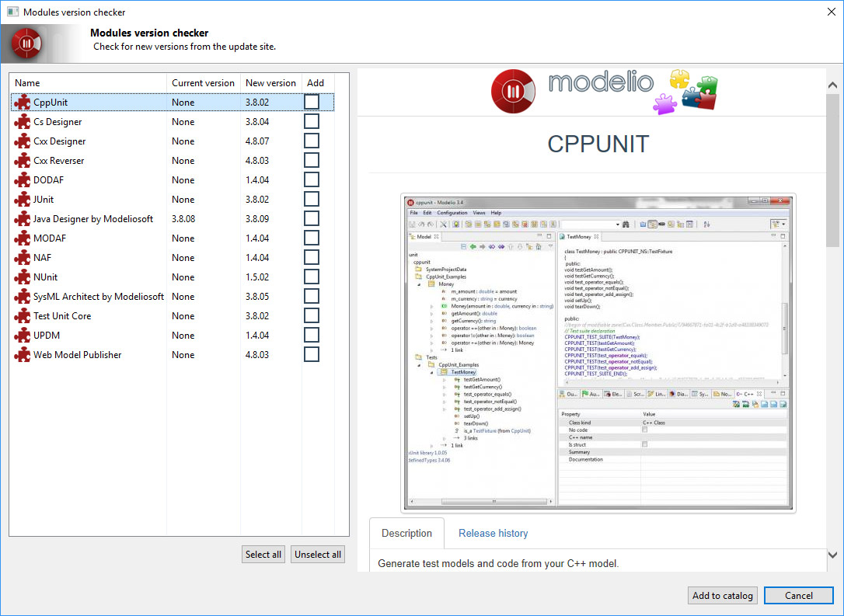
Task: Click the red Modelio logo beside the modelio wordmark
Action: pyautogui.click(x=513, y=92)
